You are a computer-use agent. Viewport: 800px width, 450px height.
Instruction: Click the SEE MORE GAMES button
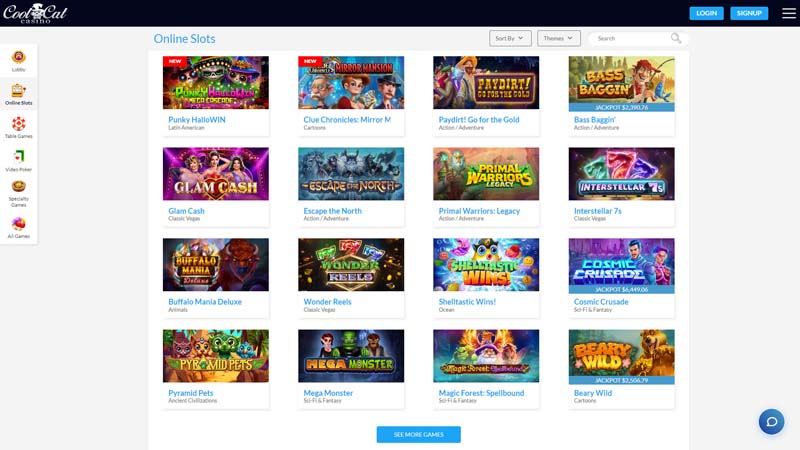pyautogui.click(x=418, y=434)
